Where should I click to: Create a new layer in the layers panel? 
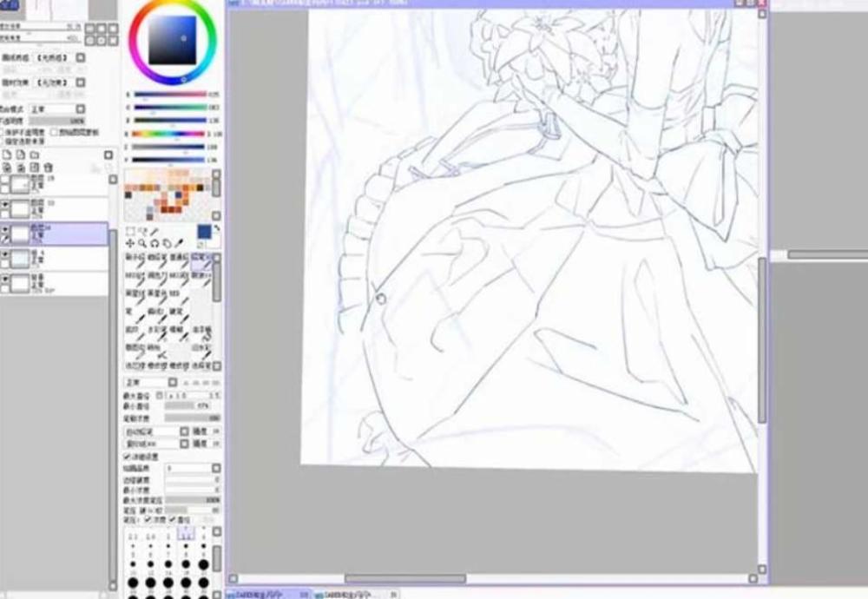[x=7, y=155]
